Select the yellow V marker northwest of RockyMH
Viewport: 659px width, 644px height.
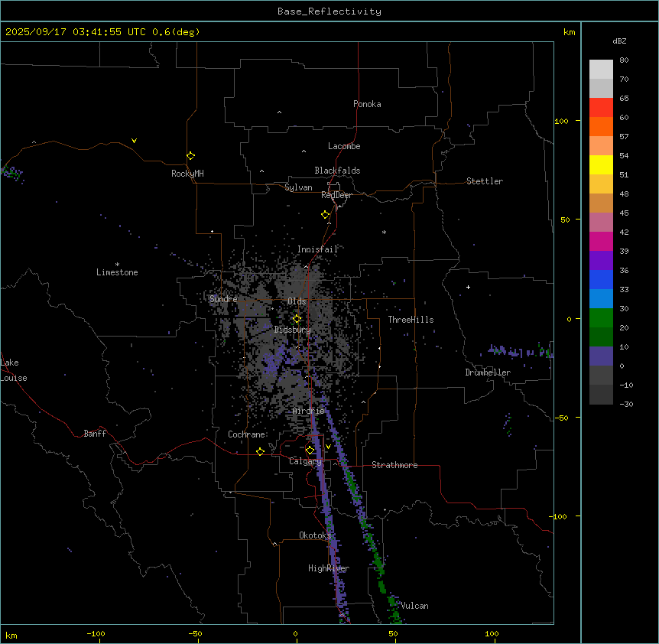134,141
